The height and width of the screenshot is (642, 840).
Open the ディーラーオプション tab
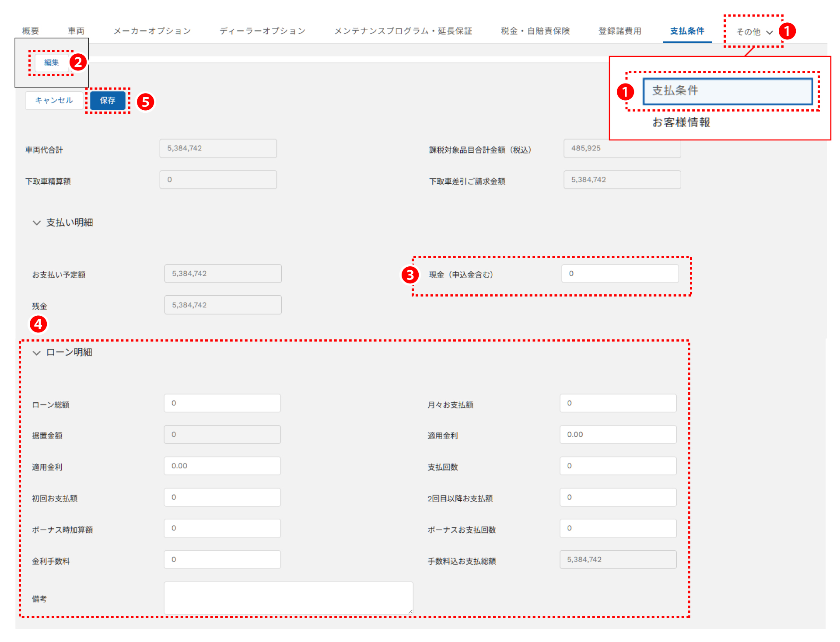pos(262,31)
